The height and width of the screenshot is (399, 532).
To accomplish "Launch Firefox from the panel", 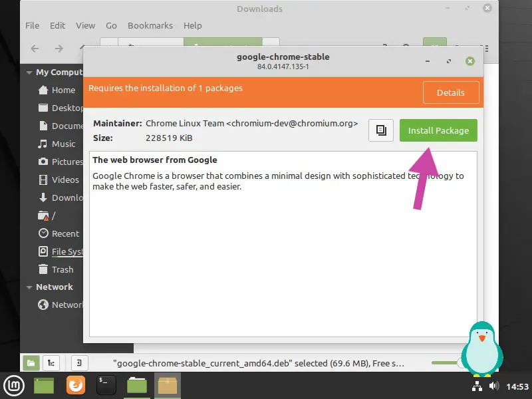I will [x=76, y=386].
